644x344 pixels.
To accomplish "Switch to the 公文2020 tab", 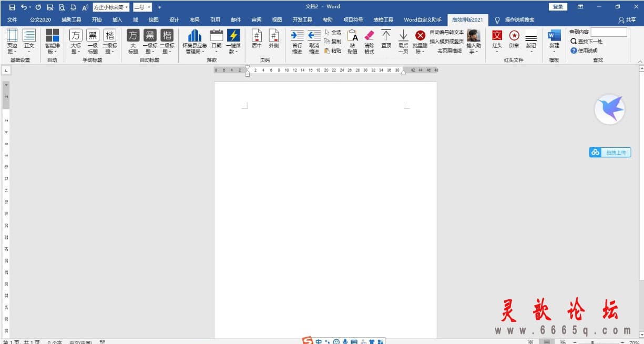I will [40, 20].
